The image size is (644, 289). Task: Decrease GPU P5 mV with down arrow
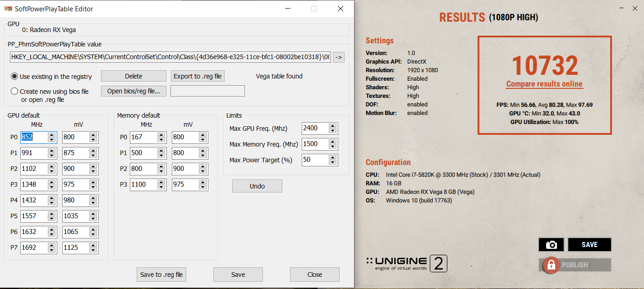tap(94, 219)
